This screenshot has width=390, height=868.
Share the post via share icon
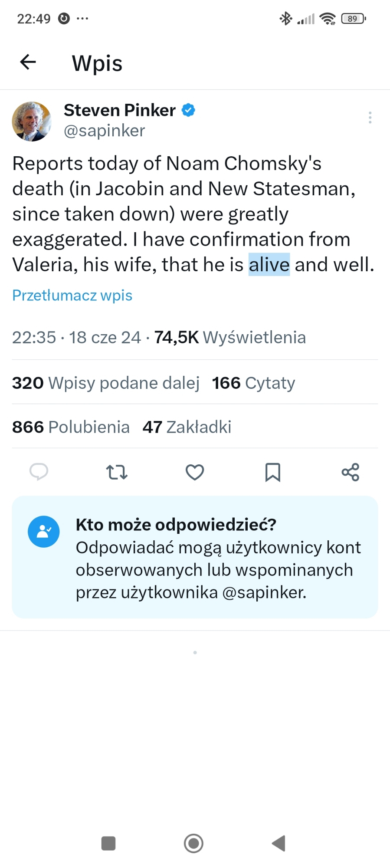click(350, 472)
